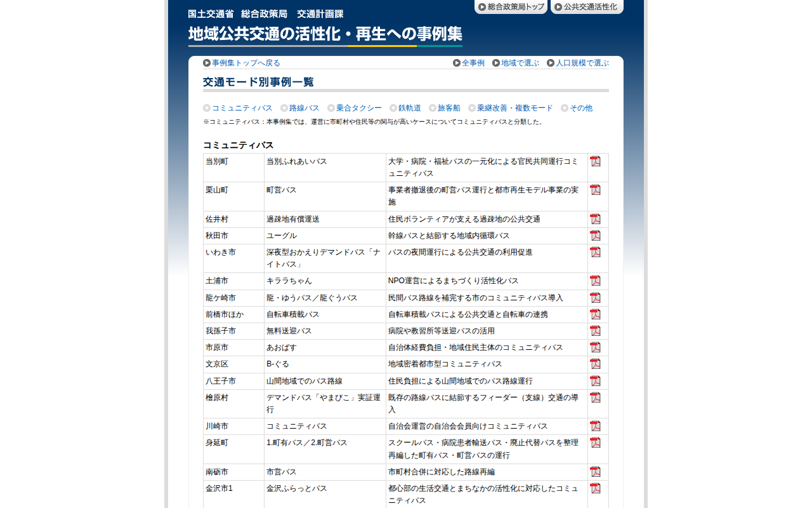Click the ユーグル cell
Image resolution: width=812 pixels, height=508 pixels.
click(x=325, y=236)
